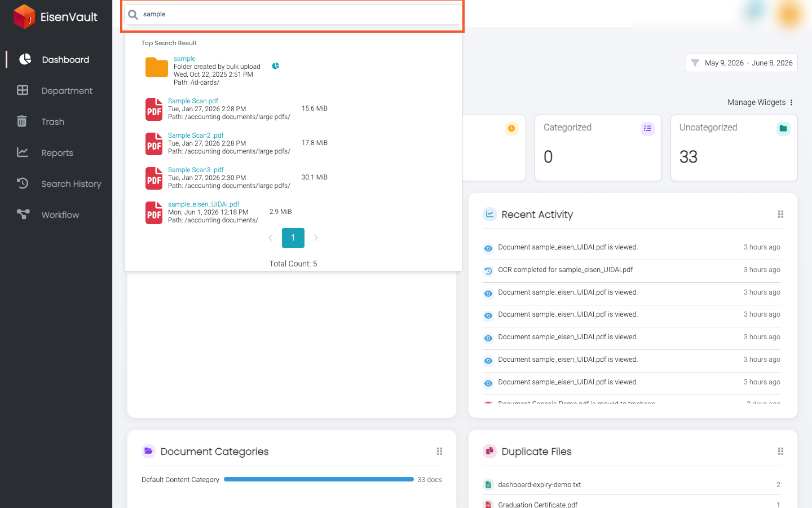Click the Duplicate Files icon
Viewport: 812px width, 508px height.
coord(489,451)
